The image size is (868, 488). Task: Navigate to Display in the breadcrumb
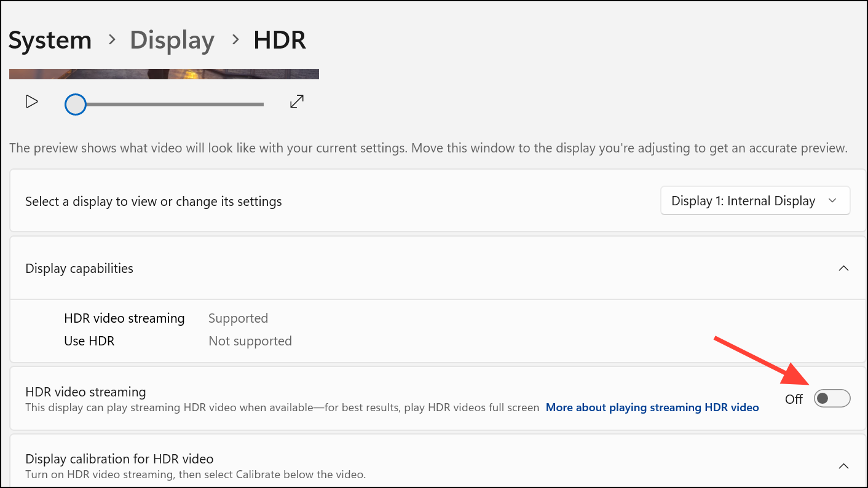tap(172, 41)
